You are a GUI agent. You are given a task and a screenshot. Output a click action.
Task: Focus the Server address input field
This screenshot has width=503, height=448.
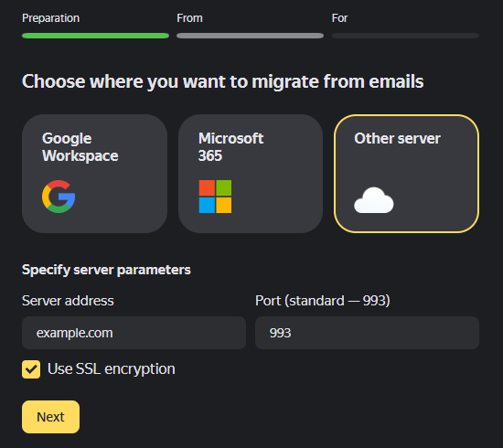click(x=134, y=333)
